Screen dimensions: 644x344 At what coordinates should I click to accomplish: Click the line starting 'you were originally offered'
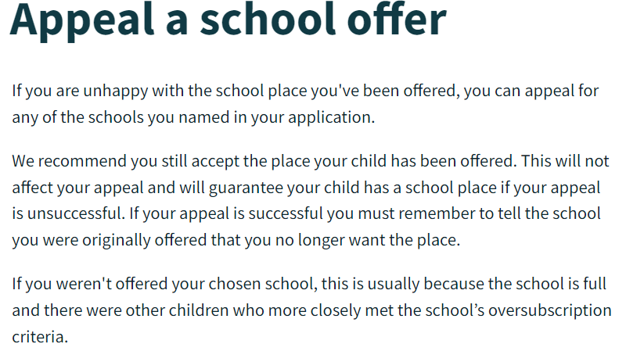(x=236, y=240)
